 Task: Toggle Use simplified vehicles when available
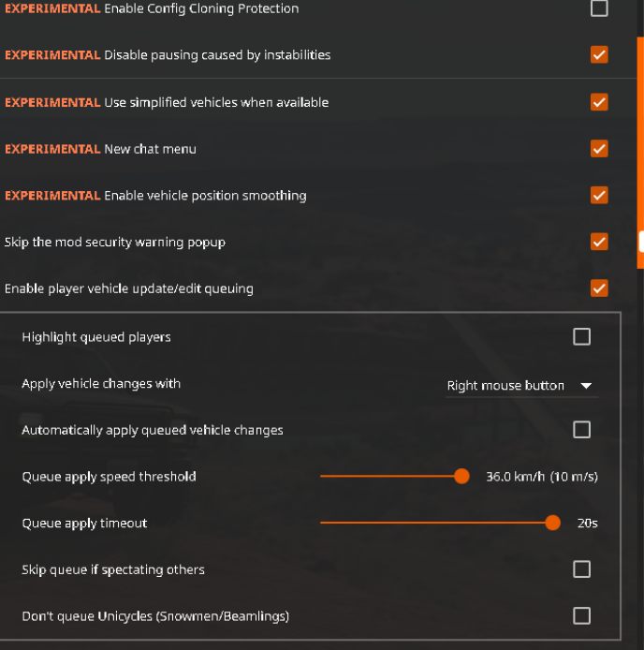point(599,102)
